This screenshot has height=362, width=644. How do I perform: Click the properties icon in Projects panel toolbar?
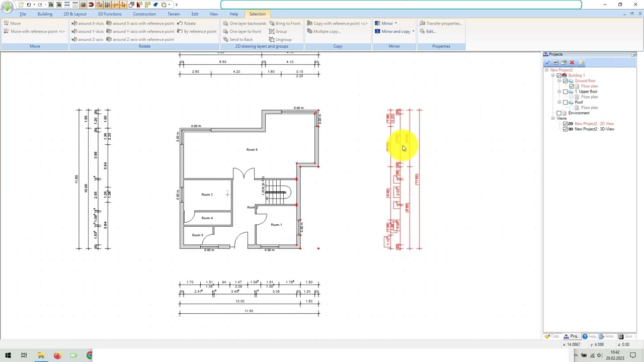[x=563, y=62]
